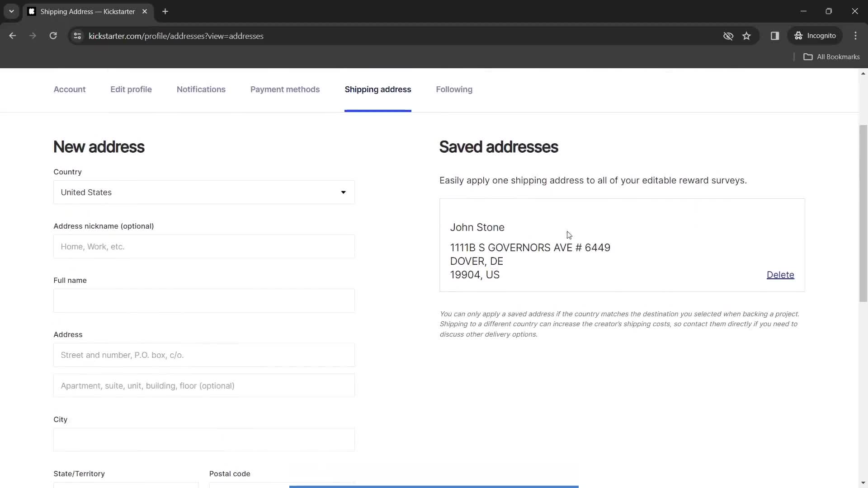This screenshot has width=868, height=488.
Task: Select the Country dropdown for United States
Action: point(204,192)
